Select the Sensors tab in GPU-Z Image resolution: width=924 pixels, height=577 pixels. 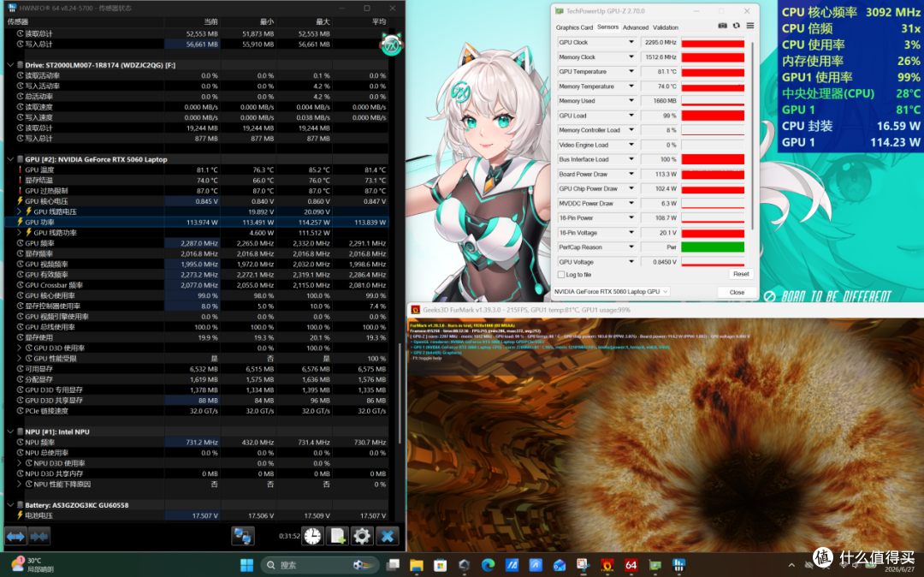607,27
